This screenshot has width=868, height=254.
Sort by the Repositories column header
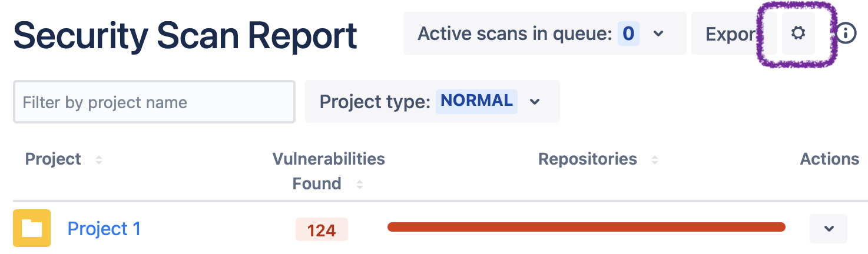[587, 159]
